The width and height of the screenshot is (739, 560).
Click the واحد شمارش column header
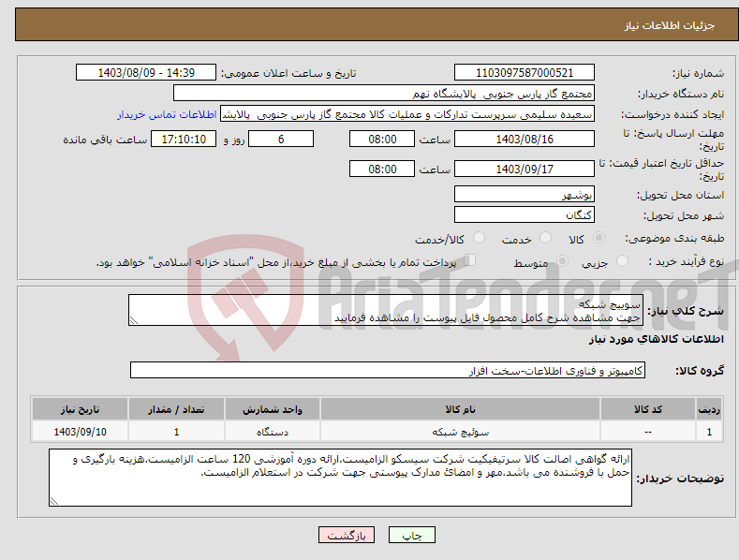273,409
